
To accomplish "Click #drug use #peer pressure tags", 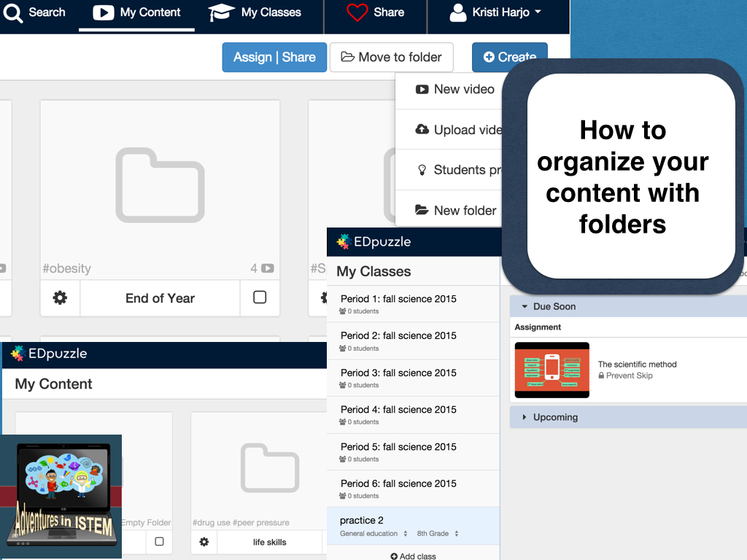I will coord(241,523).
